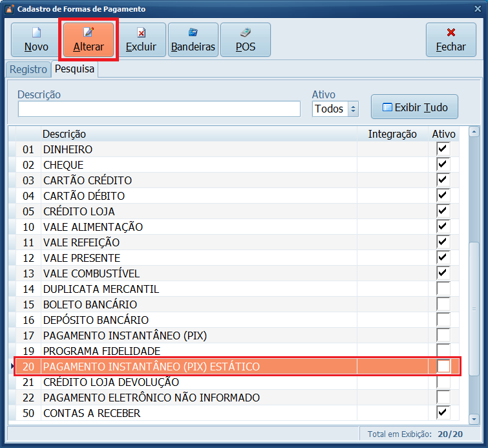Click the Exibir Tudo button

point(414,107)
